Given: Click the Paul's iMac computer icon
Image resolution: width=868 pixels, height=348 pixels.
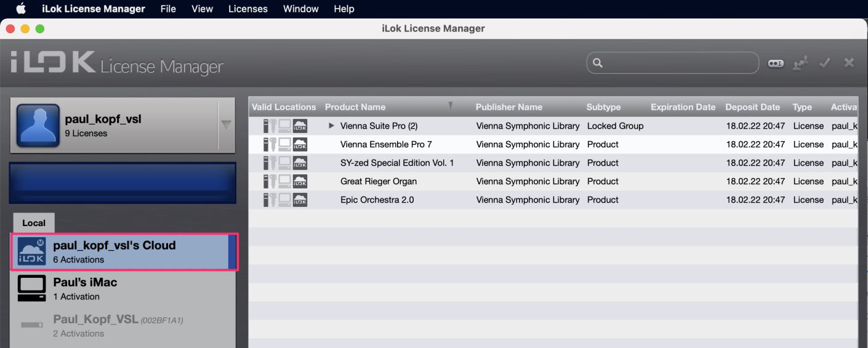Looking at the screenshot, I should click(x=31, y=288).
